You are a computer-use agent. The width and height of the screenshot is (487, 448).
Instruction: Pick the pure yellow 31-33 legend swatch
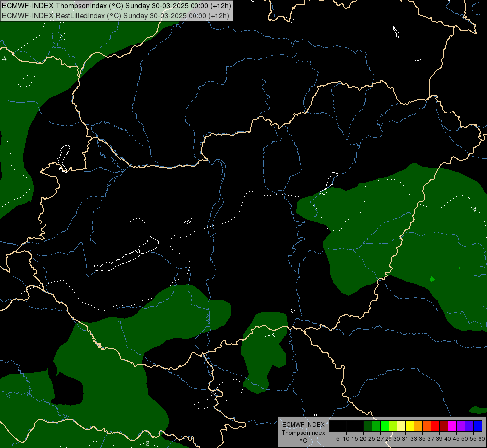[410, 426]
